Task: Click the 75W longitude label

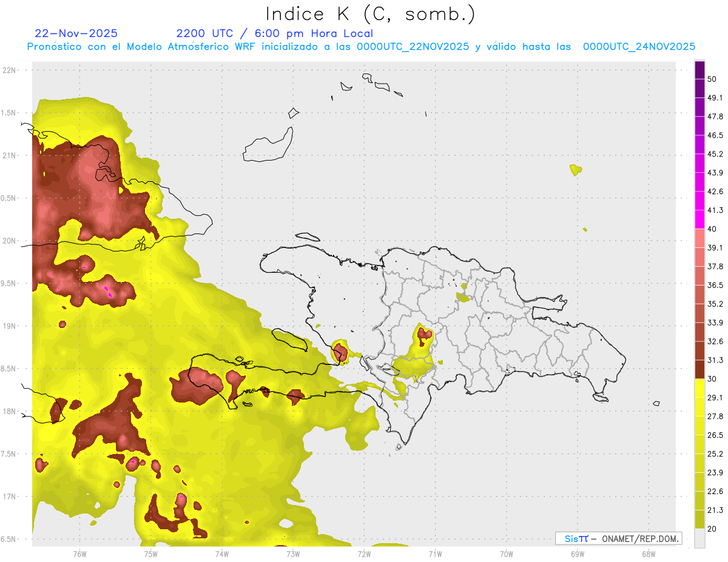Action: pos(151,554)
